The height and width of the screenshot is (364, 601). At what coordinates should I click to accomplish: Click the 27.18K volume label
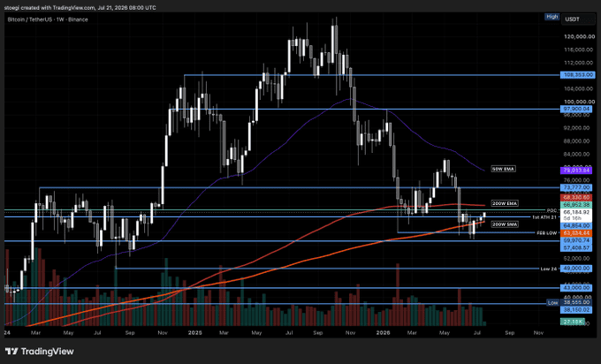pyautogui.click(x=573, y=322)
